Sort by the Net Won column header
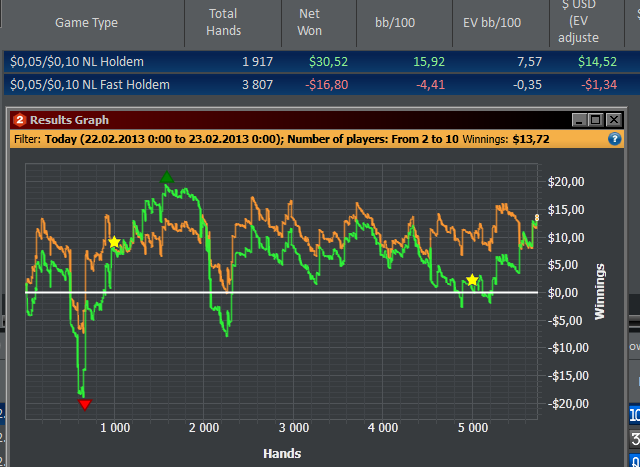 (x=309, y=22)
